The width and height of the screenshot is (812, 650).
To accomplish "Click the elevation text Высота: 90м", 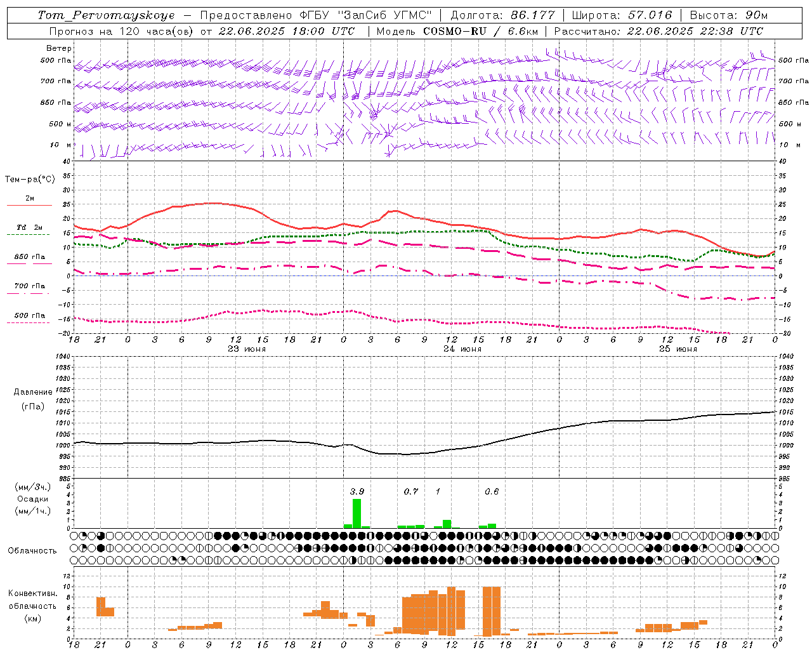I will [x=728, y=15].
